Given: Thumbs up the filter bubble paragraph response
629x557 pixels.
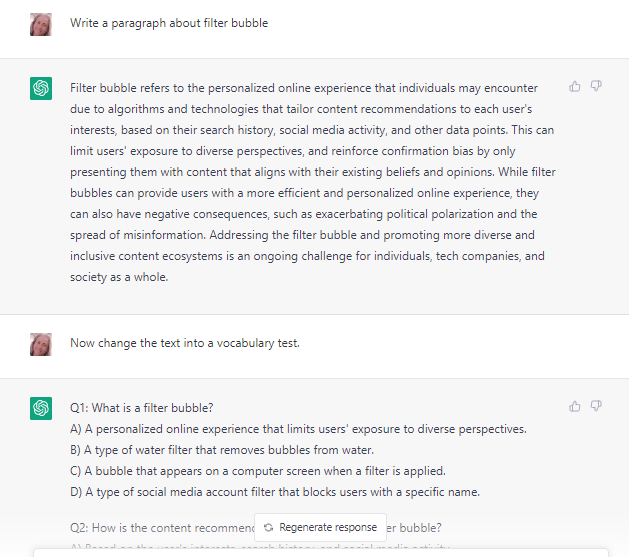Looking at the screenshot, I should click(x=574, y=86).
